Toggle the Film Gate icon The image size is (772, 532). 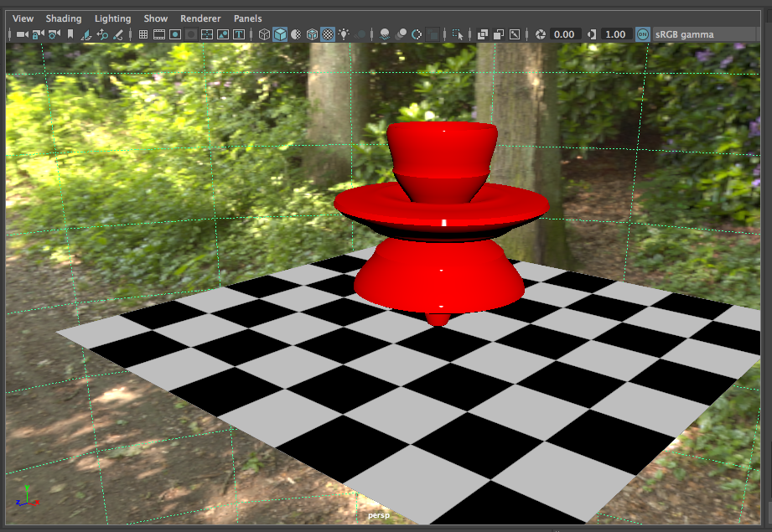pyautogui.click(x=159, y=34)
